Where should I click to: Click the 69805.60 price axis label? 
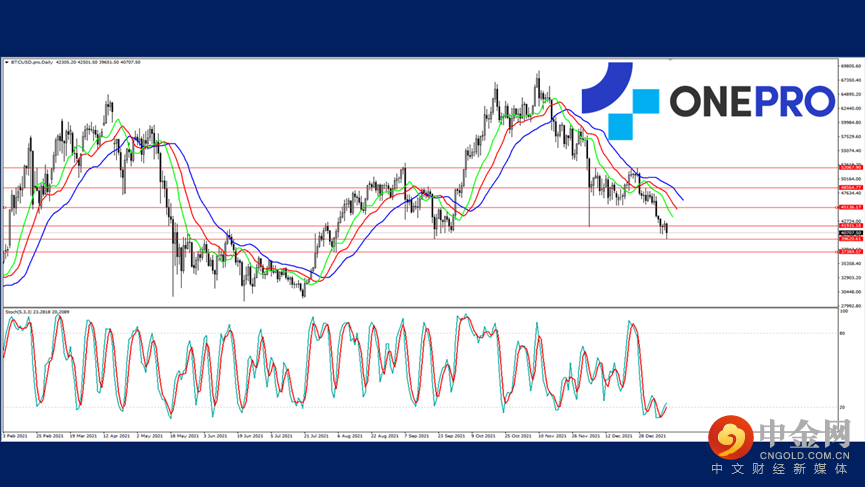pos(851,66)
